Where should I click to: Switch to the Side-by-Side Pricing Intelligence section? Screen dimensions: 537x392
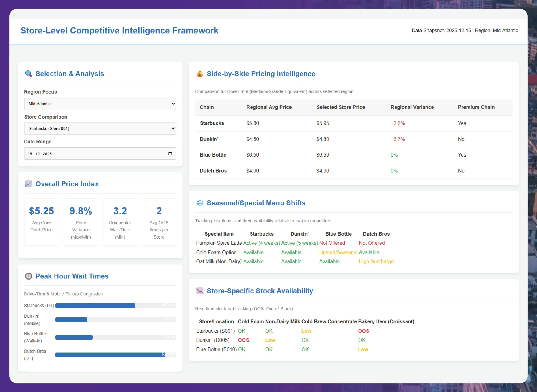261,74
